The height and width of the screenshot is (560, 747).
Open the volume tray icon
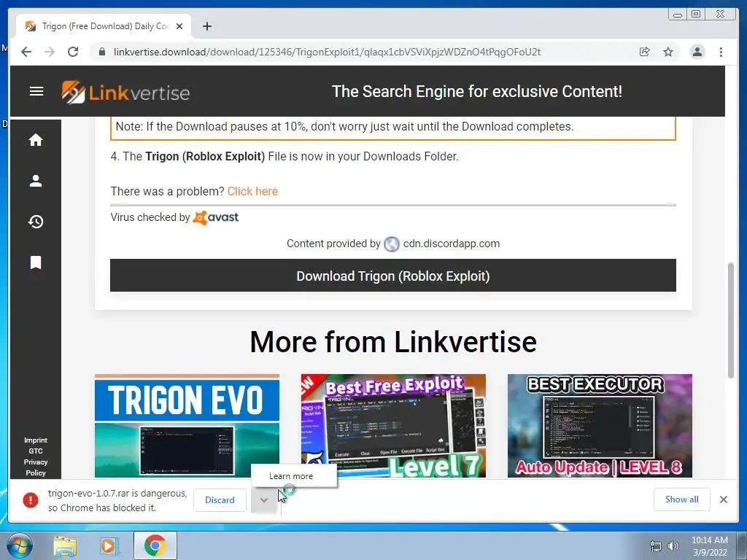[673, 546]
